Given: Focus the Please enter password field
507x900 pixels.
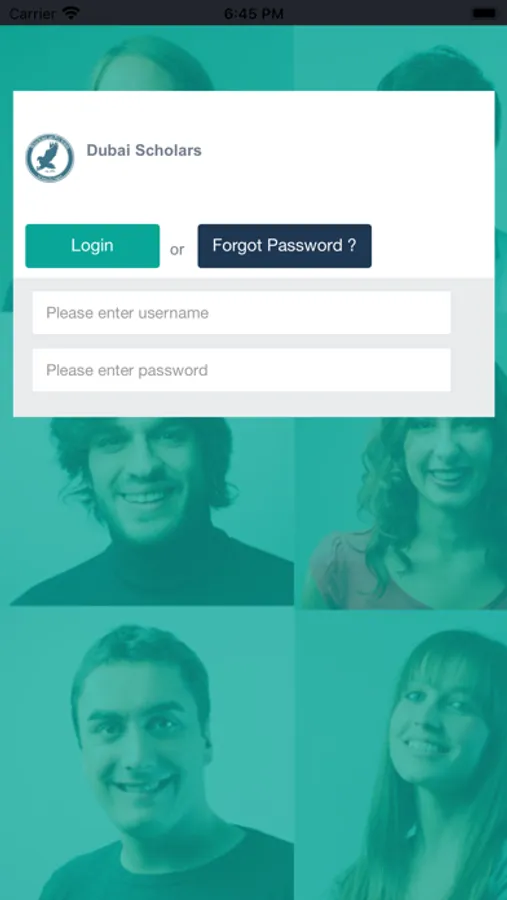Looking at the screenshot, I should 242,370.
